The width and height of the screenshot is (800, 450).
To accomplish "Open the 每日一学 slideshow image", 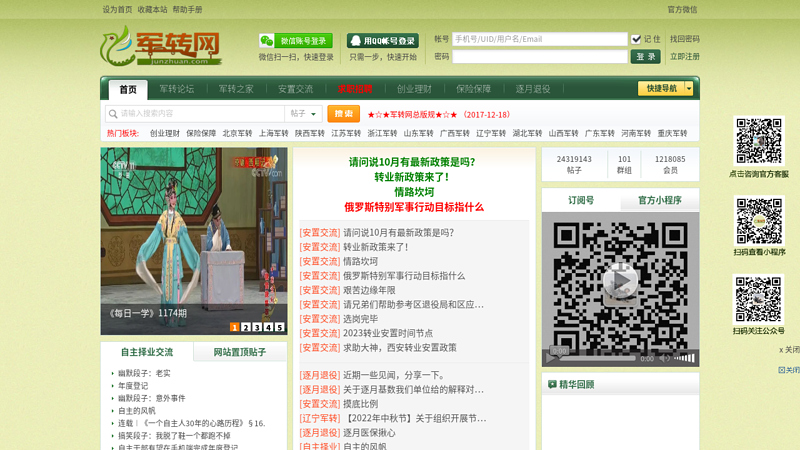I will pyautogui.click(x=194, y=241).
